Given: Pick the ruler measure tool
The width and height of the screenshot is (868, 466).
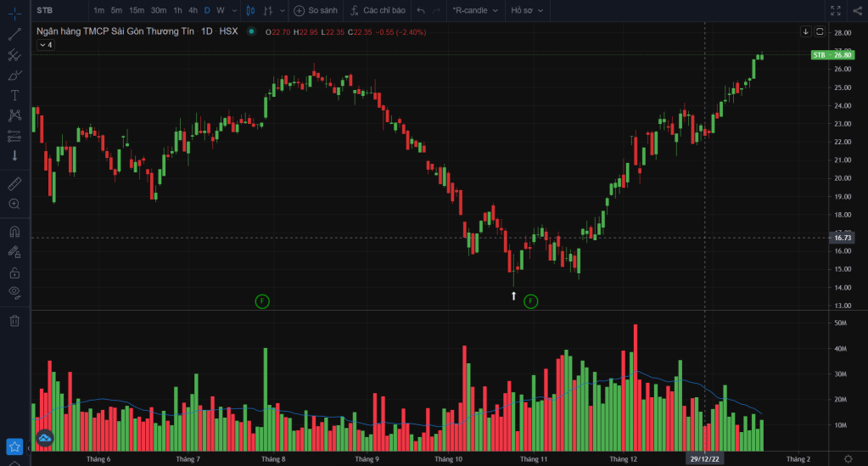Looking at the screenshot, I should (x=14, y=183).
